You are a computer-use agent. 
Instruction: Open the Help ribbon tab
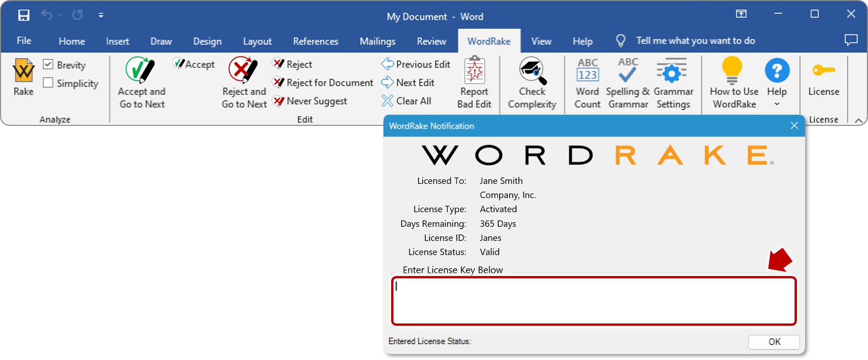(x=582, y=41)
